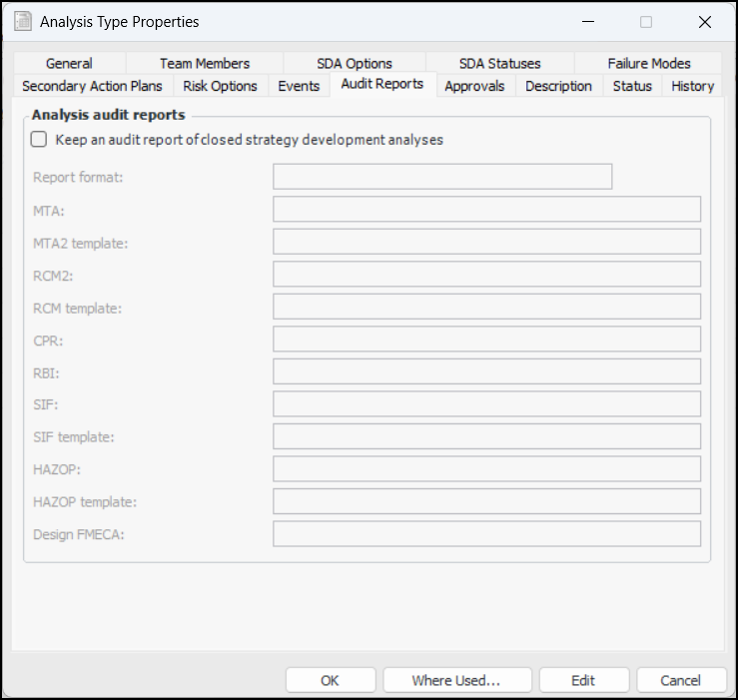Open the Team Members tab
This screenshot has width=738, height=700.
(205, 63)
